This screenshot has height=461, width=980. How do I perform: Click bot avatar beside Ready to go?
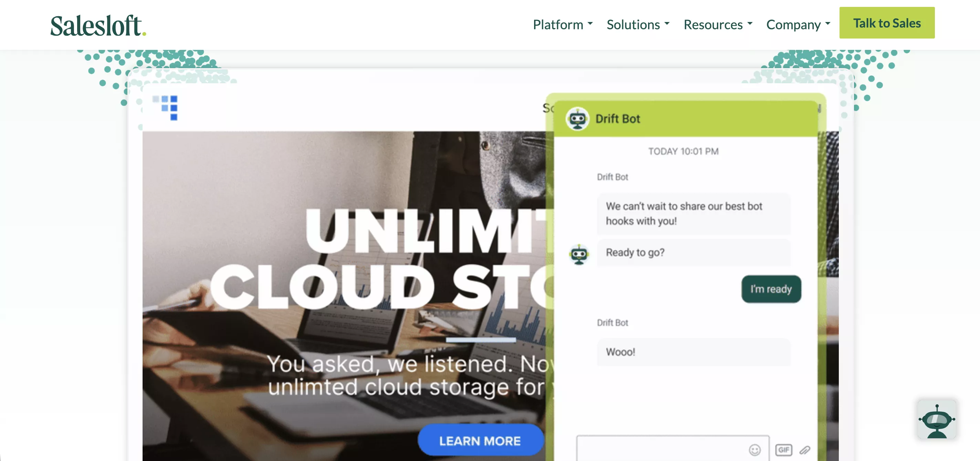click(x=578, y=254)
